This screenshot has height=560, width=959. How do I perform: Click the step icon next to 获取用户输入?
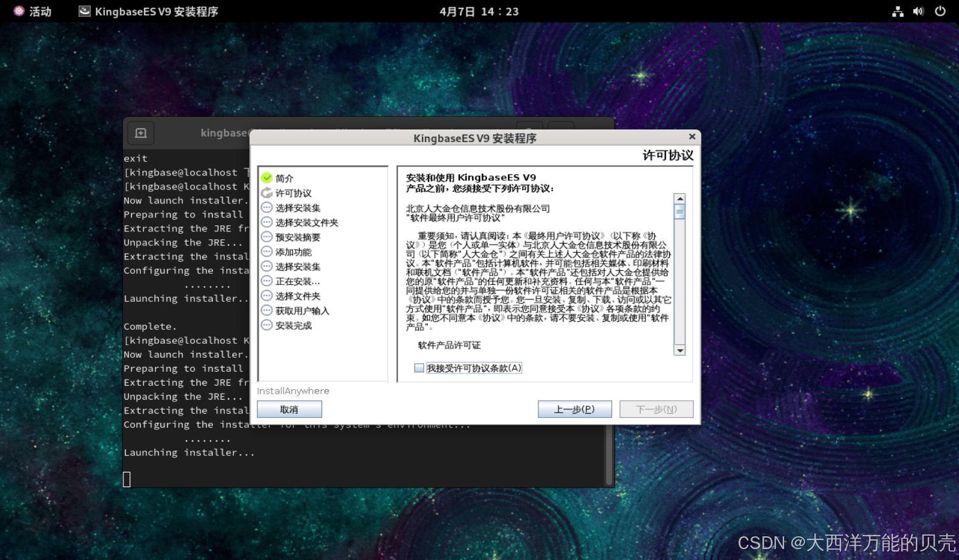pos(267,310)
